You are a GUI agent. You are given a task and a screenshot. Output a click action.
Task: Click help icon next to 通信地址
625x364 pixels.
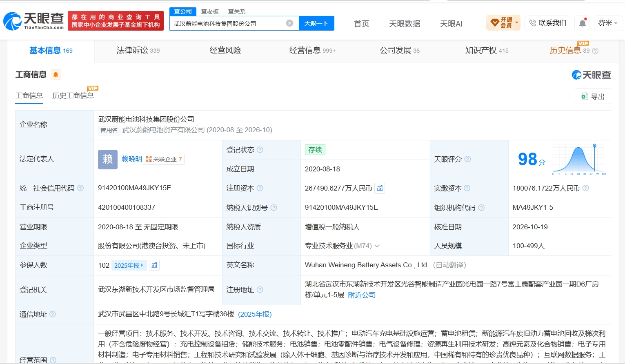coord(53,314)
